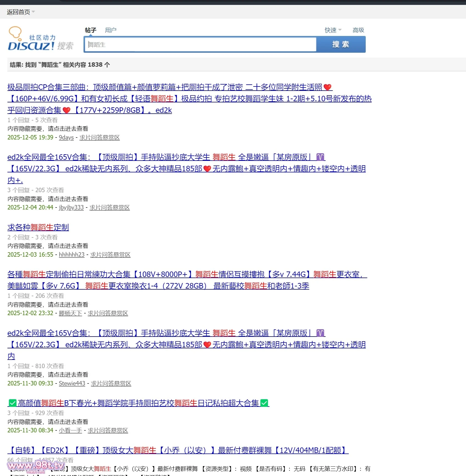Open 求片问答悬赏区 link beside 小看一手
Image resolution: width=466 pixels, height=476 pixels.
coord(108,430)
